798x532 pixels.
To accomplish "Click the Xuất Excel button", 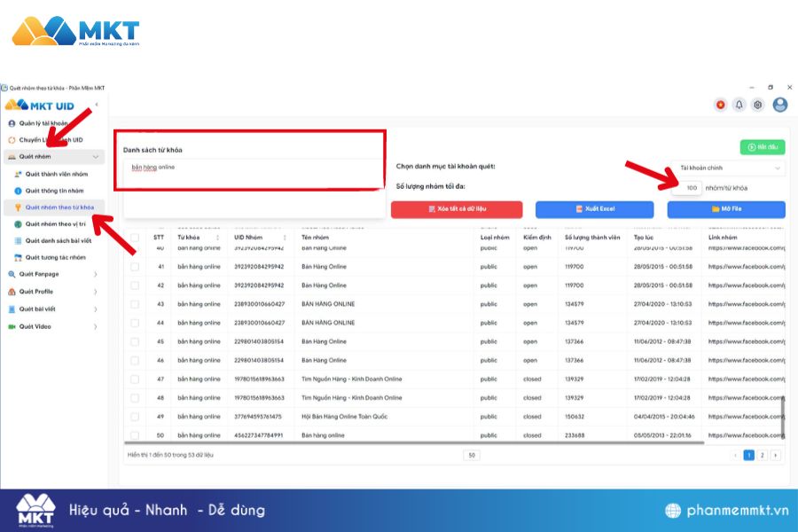I will pyautogui.click(x=594, y=209).
